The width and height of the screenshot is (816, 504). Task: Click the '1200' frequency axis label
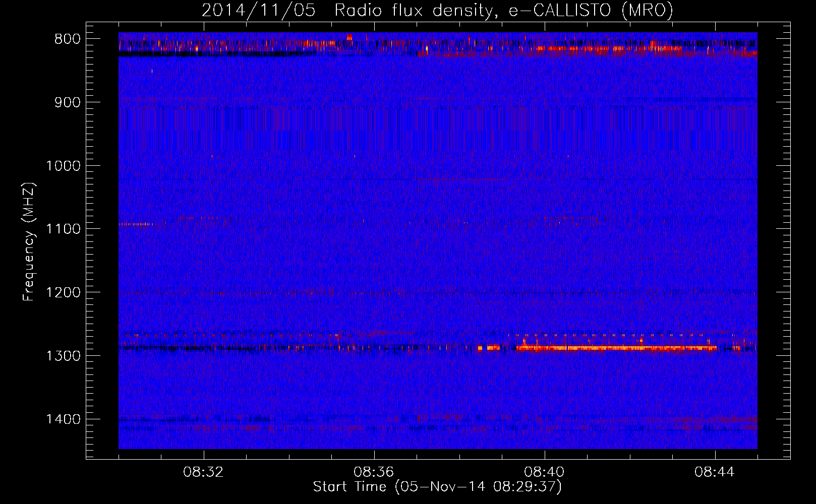(63, 293)
